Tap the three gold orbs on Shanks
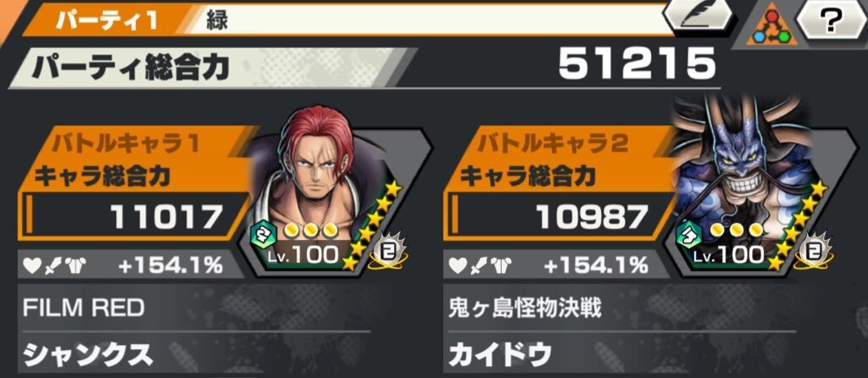This screenshot has width=868, height=378. pyautogui.click(x=310, y=229)
